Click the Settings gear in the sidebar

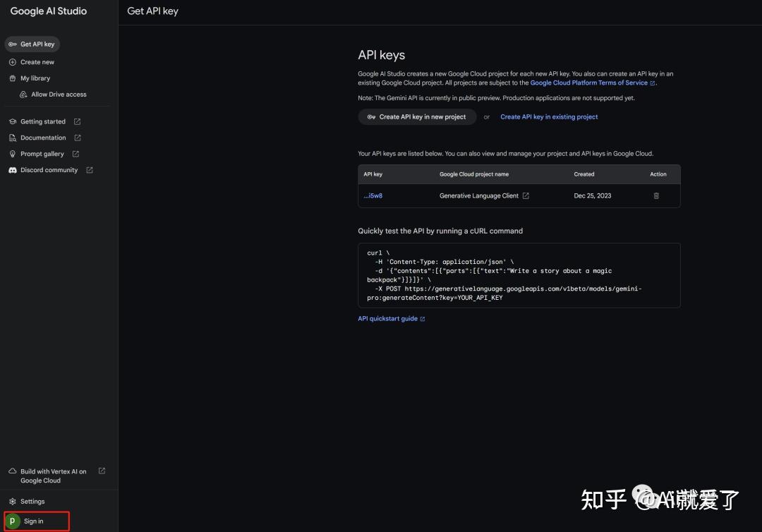[12, 501]
